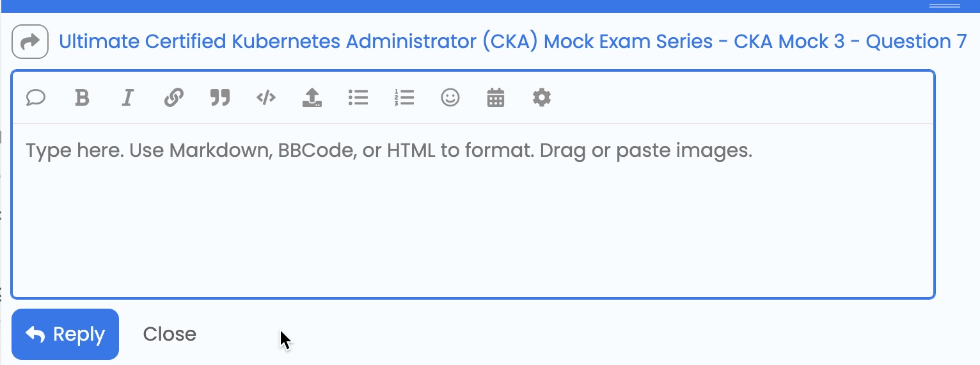980x365 pixels.
Task: Click the Close link to dismiss the composer
Action: 170,334
